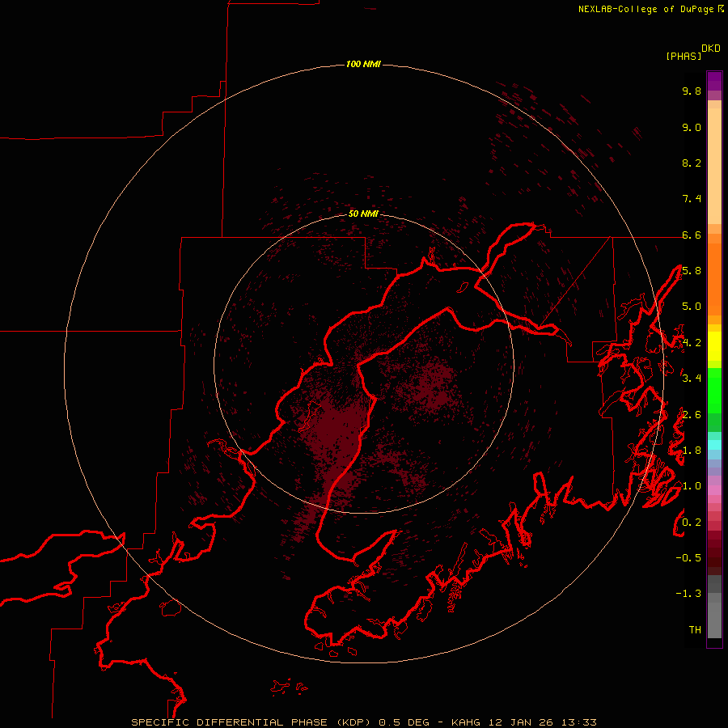Click the 4.2 legend value
The image size is (728, 728).
(x=692, y=343)
